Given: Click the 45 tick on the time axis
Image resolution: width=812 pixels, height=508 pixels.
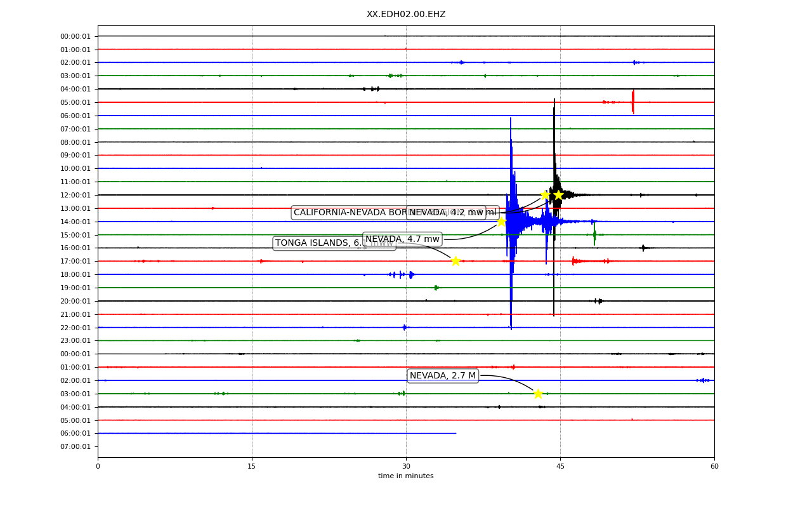Looking at the screenshot, I should (560, 467).
